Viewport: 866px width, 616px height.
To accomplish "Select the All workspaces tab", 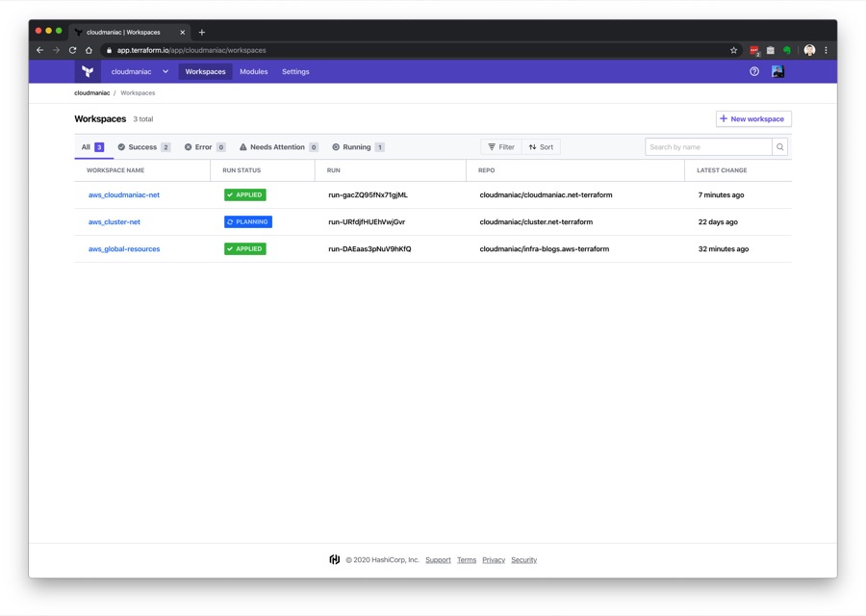I will (x=92, y=147).
